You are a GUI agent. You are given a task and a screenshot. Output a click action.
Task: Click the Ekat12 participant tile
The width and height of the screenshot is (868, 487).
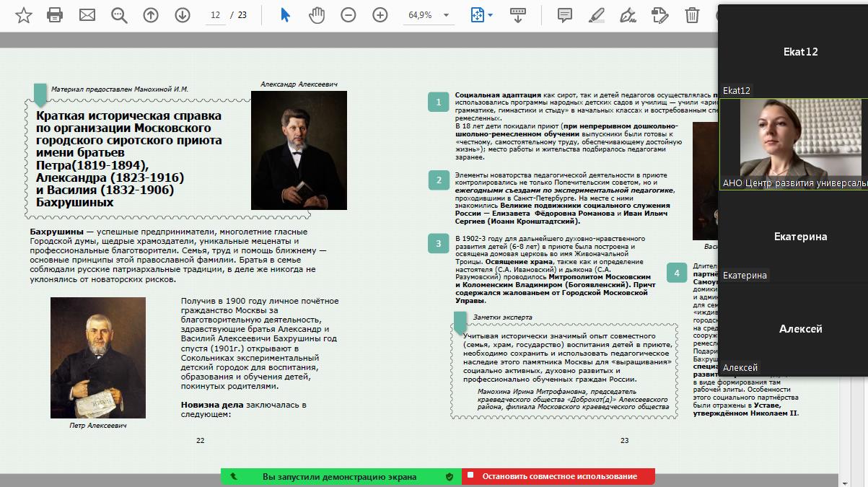click(793, 51)
